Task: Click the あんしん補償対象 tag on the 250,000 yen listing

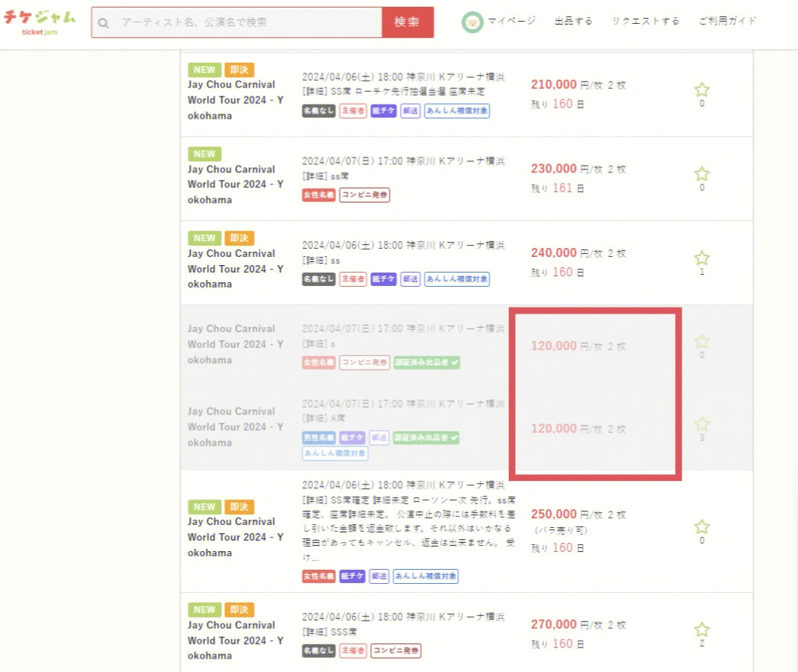Action: 425,576
